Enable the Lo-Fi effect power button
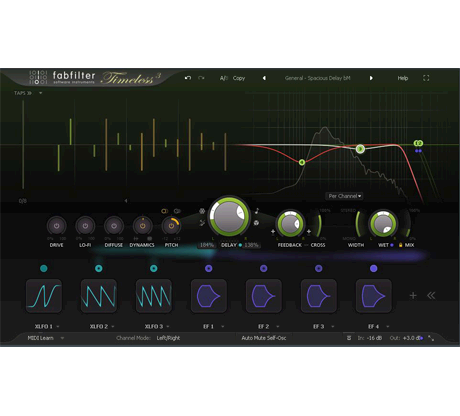460x416 pixels. click(85, 226)
